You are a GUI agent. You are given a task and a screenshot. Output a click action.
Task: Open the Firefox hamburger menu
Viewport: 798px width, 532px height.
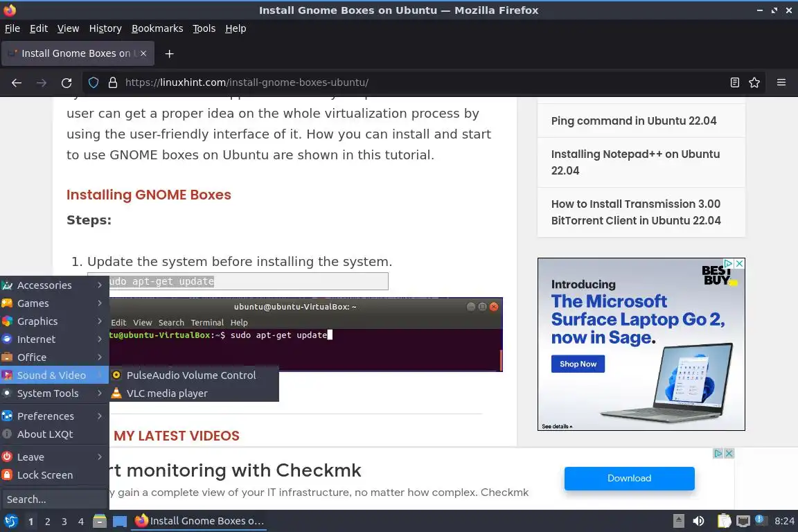point(781,82)
